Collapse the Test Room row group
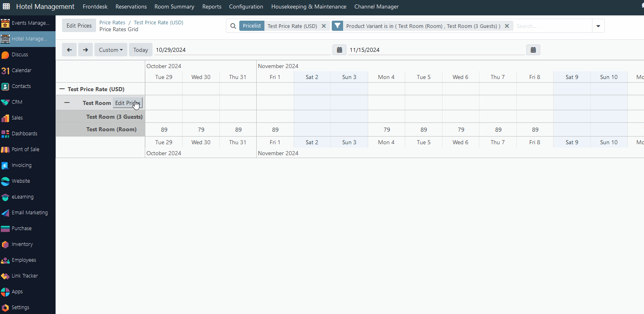This screenshot has width=644, height=314. (x=67, y=103)
